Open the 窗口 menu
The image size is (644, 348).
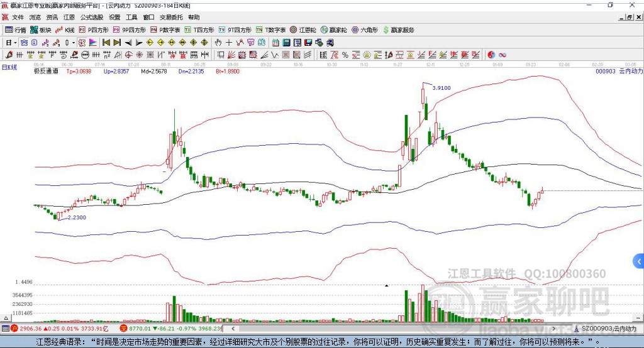click(148, 17)
